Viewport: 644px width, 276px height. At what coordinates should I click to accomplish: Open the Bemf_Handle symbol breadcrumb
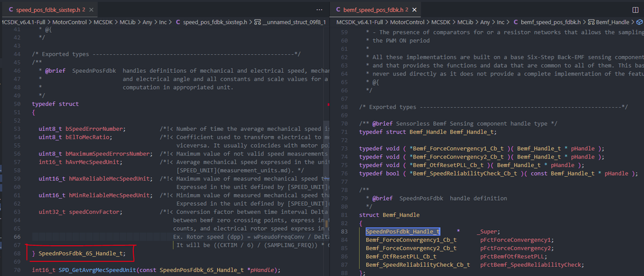point(614,22)
